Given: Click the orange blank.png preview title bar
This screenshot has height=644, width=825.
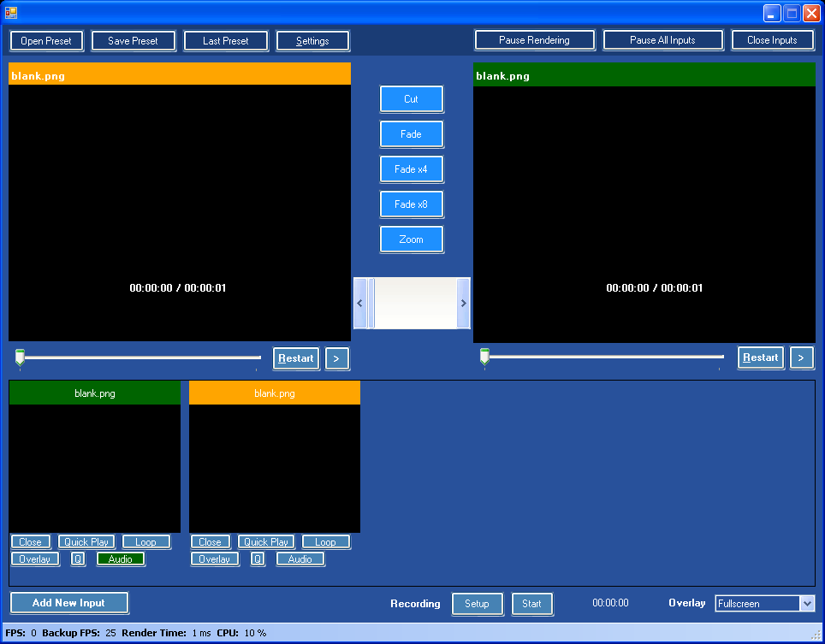Looking at the screenshot, I should 180,74.
